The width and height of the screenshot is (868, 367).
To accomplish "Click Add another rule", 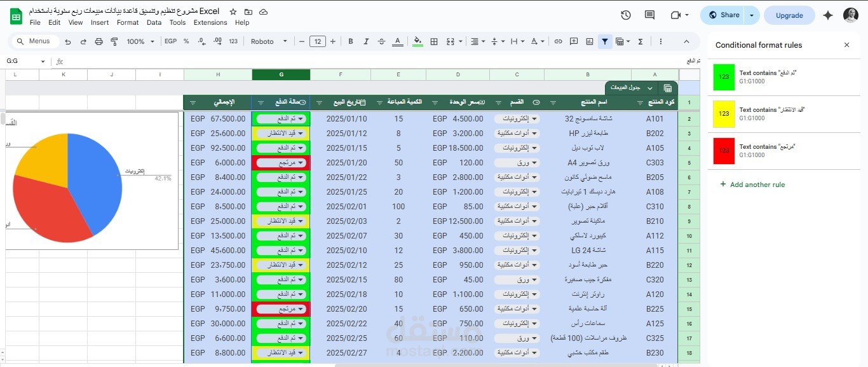I will pos(752,184).
